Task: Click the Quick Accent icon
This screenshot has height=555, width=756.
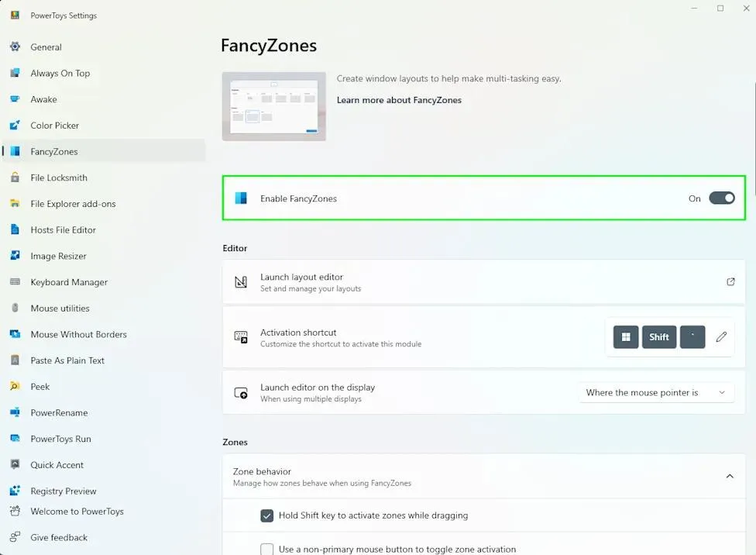Action: (x=15, y=464)
